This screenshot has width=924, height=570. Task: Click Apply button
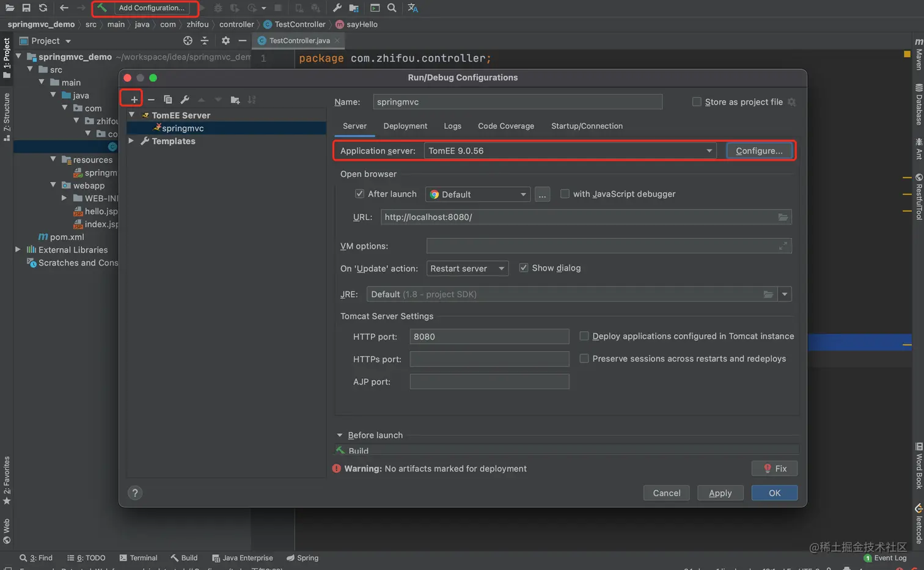[x=720, y=493]
